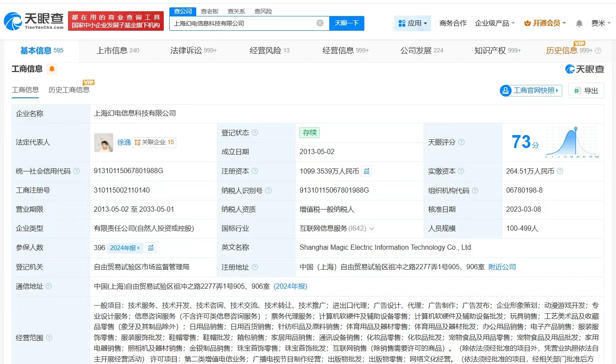Click the orange alert bell beside 工商信息 heading
This screenshot has height=364, width=616.
(52, 69)
